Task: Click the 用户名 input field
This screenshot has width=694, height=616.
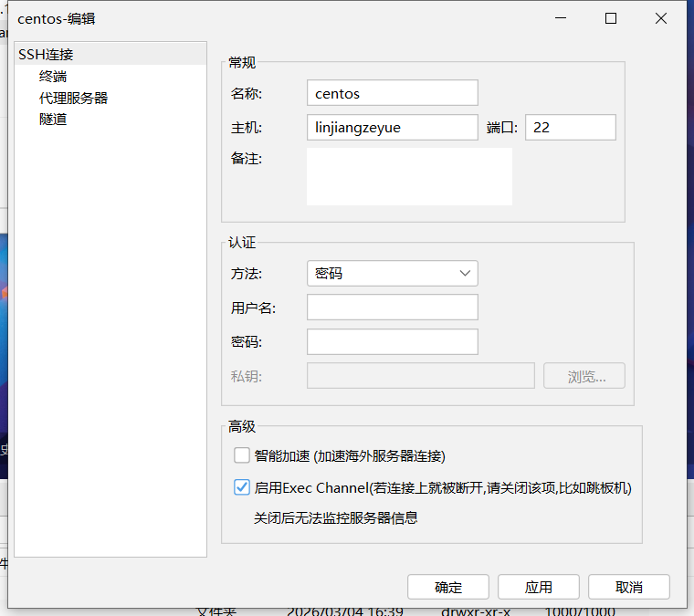Action: 393,308
